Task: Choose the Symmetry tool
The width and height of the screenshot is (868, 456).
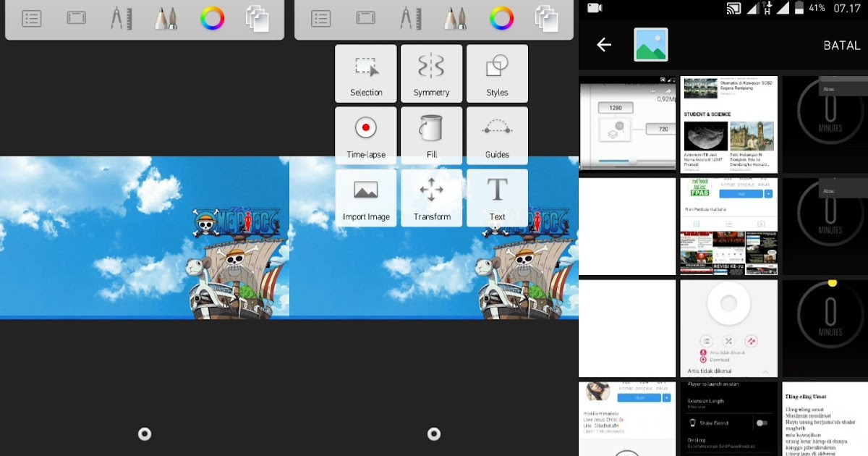Action: coord(432,73)
